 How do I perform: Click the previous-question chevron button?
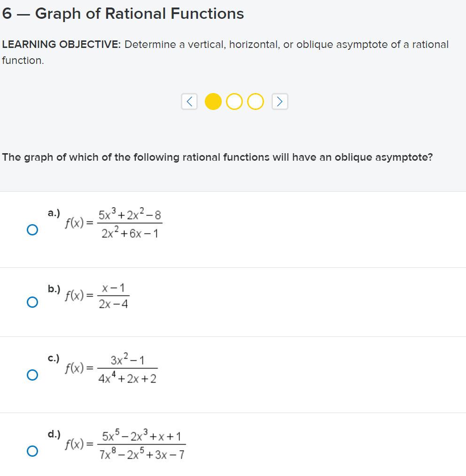click(x=189, y=101)
